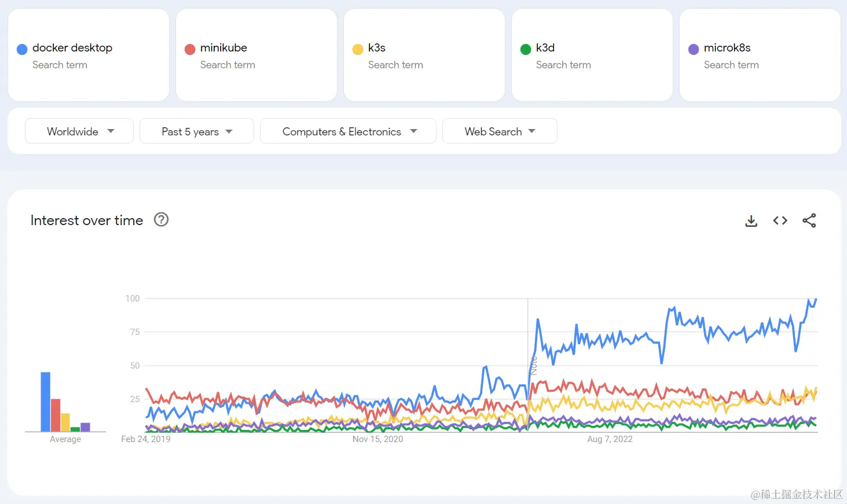Image resolution: width=847 pixels, height=504 pixels.
Task: Click the green k3d color dot
Action: click(x=526, y=49)
